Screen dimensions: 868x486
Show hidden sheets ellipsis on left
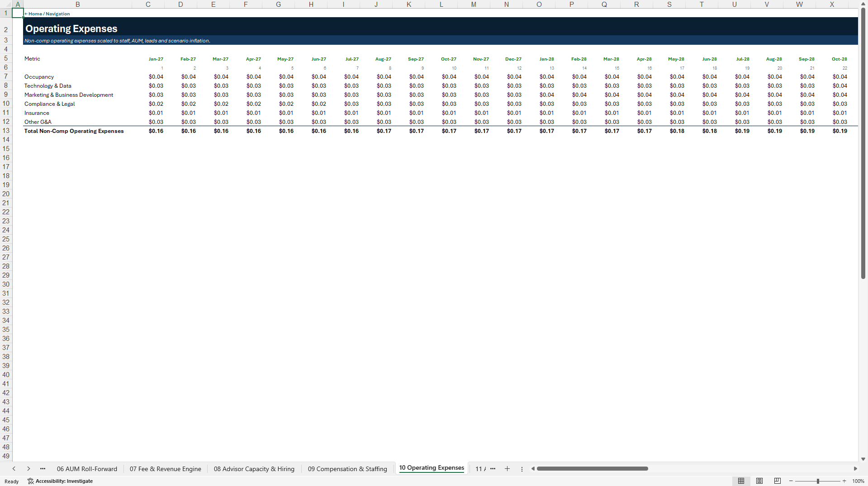click(x=43, y=469)
